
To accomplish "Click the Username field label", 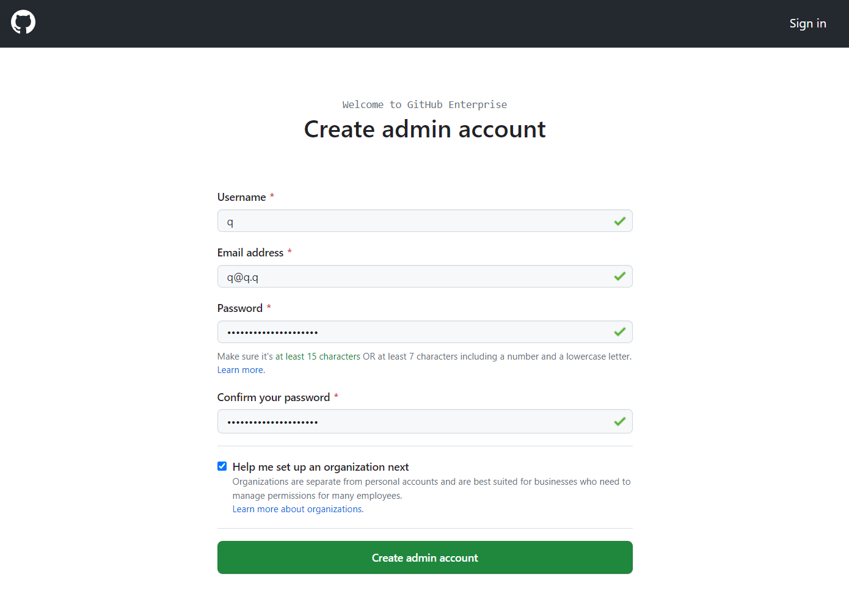I will tap(242, 197).
